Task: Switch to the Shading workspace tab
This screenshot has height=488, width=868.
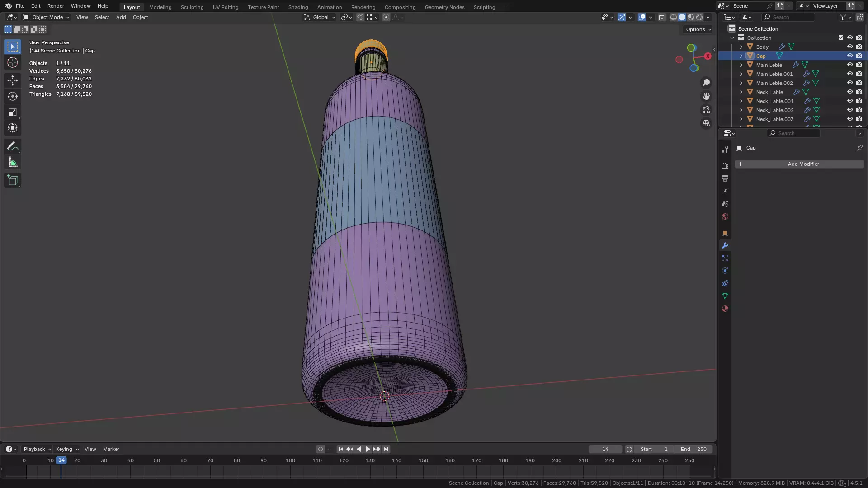Action: point(298,7)
